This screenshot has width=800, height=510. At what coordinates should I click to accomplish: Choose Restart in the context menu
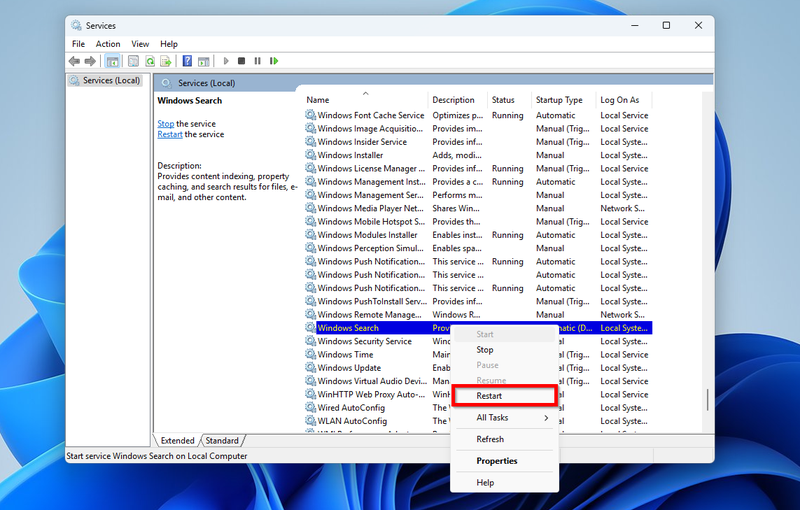tap(505, 396)
